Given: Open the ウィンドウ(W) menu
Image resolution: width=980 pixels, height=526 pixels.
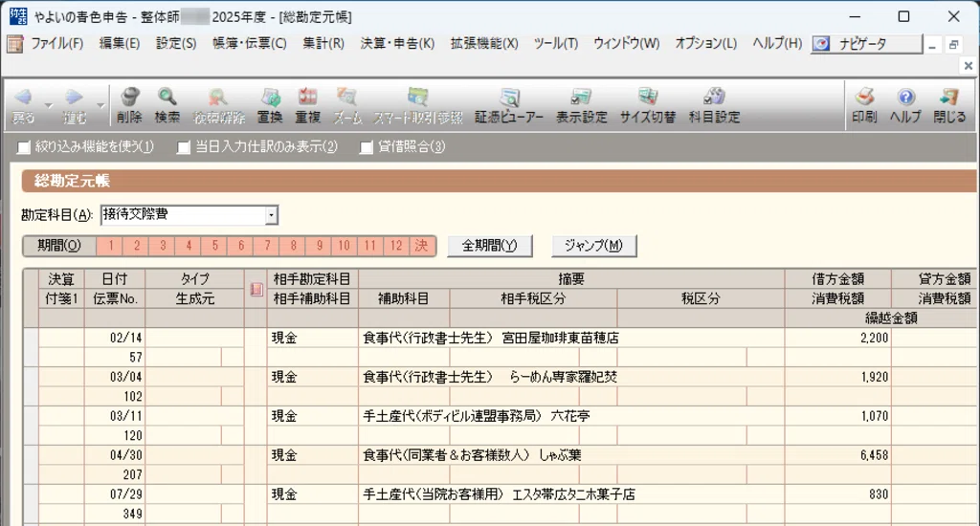Looking at the screenshot, I should [626, 44].
